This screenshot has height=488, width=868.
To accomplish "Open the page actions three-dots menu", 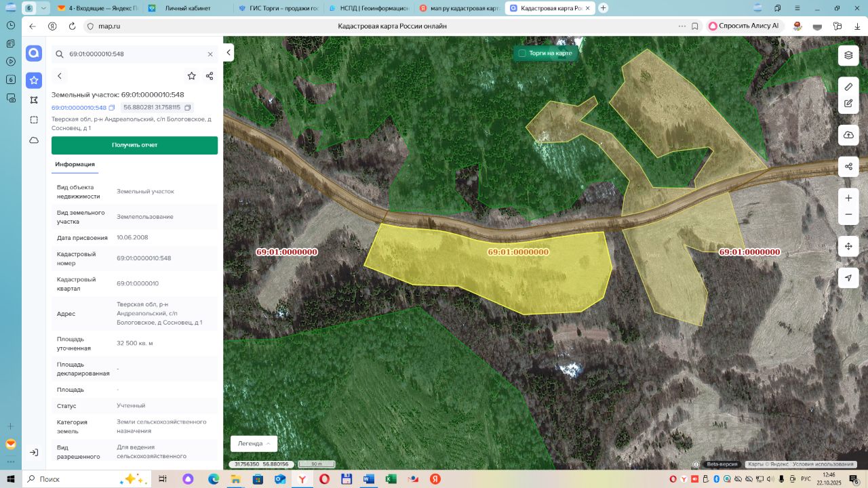I will 682,26.
